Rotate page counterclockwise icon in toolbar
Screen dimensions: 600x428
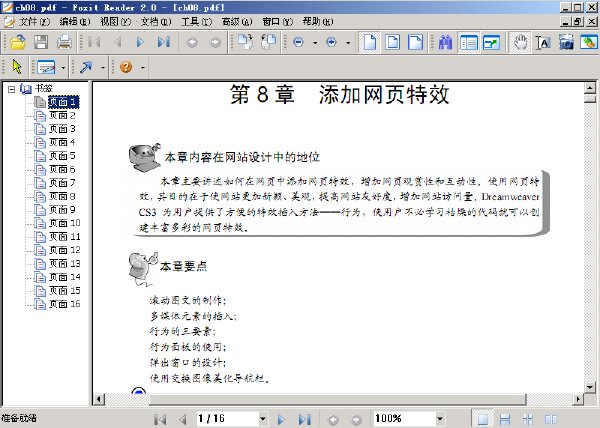pyautogui.click(x=268, y=42)
